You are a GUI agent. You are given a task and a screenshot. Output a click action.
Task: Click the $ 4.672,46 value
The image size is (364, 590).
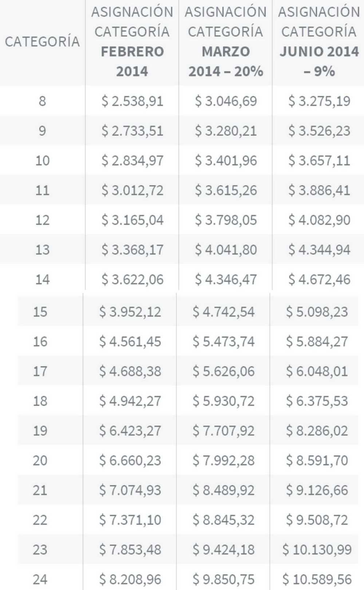pyautogui.click(x=319, y=279)
